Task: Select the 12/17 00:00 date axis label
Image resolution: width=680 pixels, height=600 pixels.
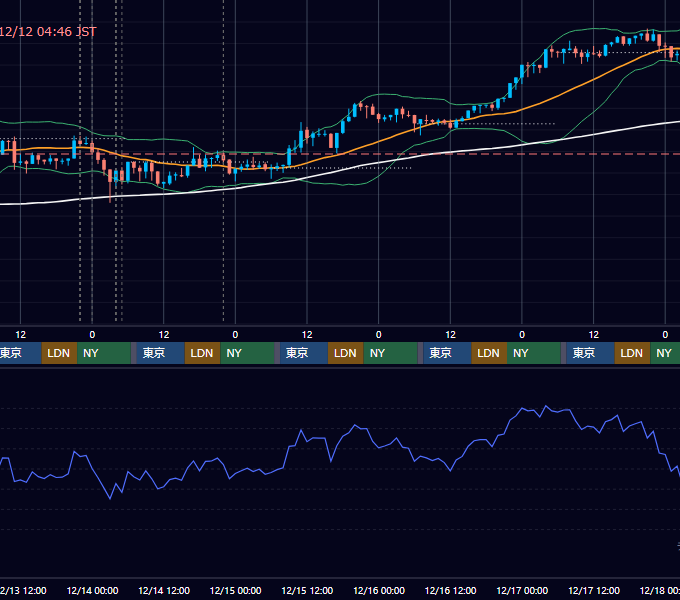Action: point(522,590)
